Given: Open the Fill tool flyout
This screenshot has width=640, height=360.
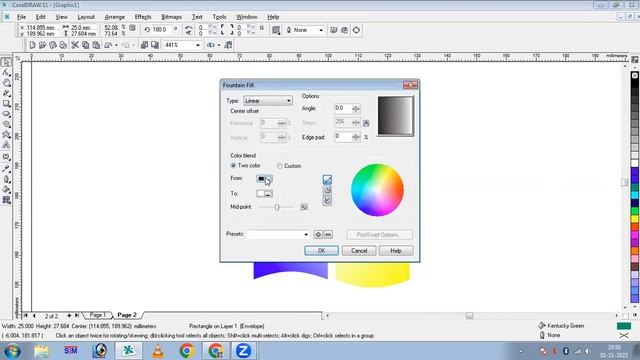Looking at the screenshot, I should 6,189.
